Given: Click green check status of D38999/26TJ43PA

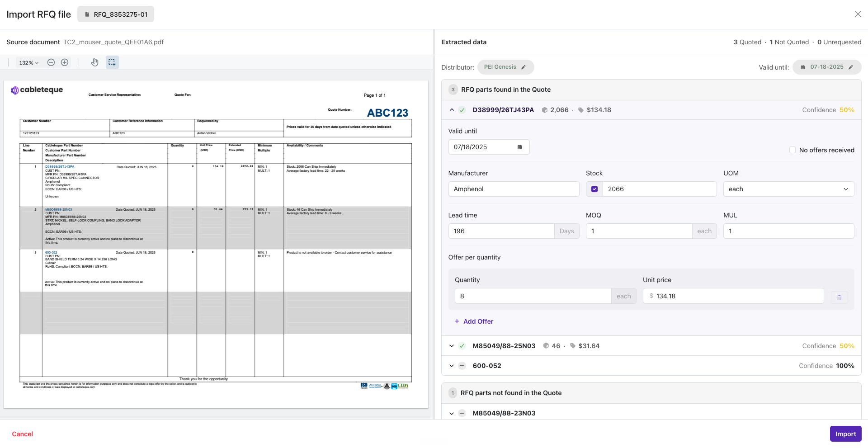Looking at the screenshot, I should 462,110.
